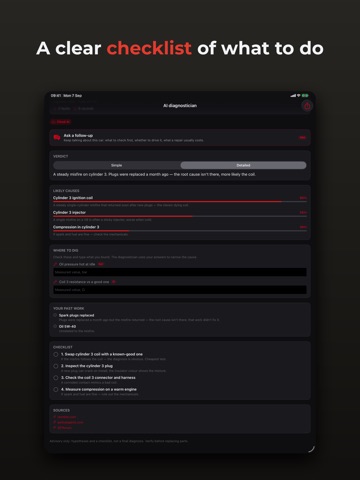The height and width of the screenshot is (480, 360).
Task: Select the Spark plugs replaced radio
Action: tap(55, 315)
